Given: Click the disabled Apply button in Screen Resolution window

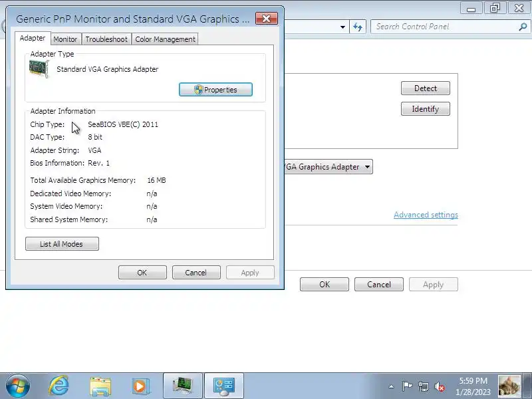Looking at the screenshot, I should tap(434, 285).
